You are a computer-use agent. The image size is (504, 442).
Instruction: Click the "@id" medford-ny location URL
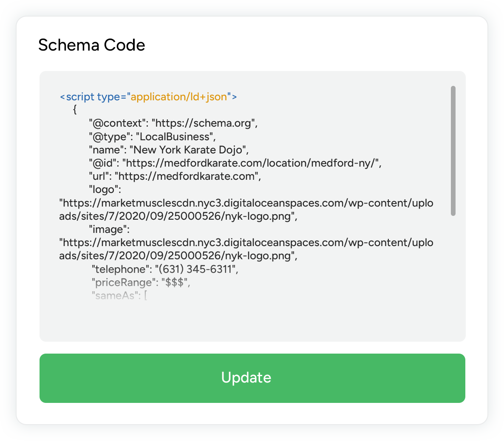point(251,163)
